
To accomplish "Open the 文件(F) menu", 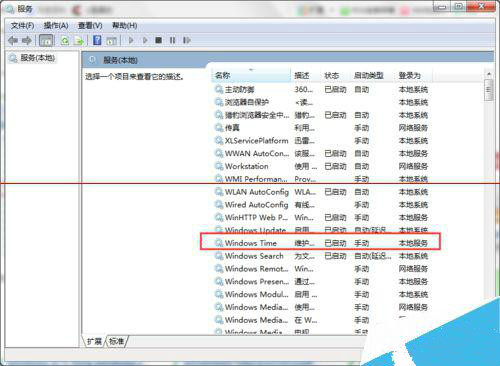I will (x=22, y=25).
